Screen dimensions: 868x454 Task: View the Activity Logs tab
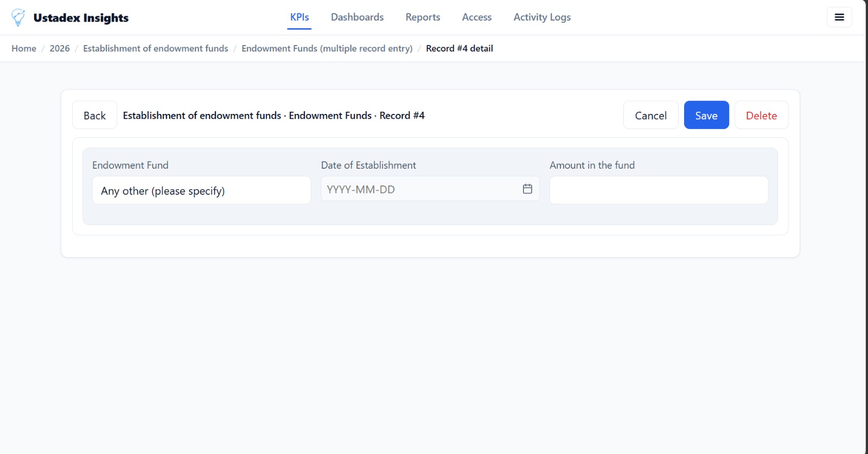542,17
